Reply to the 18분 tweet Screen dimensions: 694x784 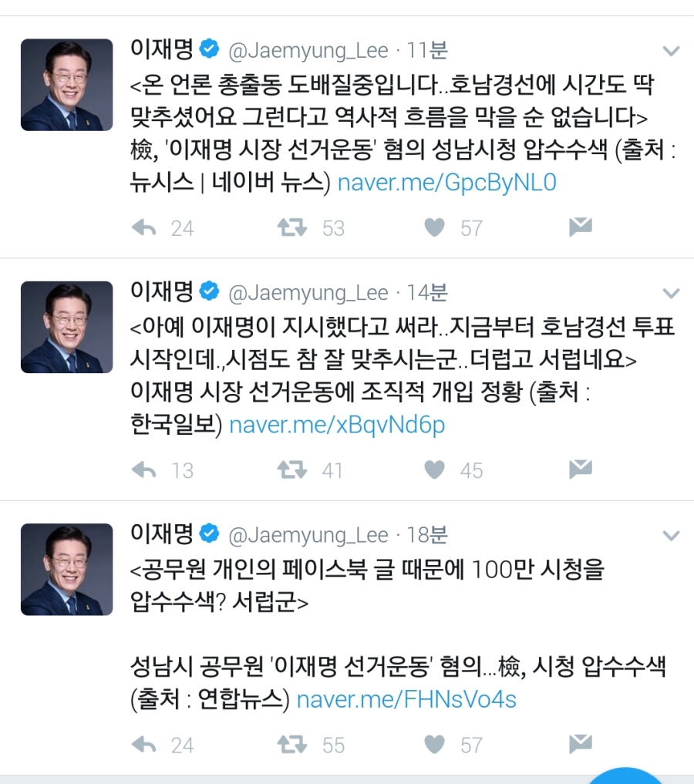[144, 745]
